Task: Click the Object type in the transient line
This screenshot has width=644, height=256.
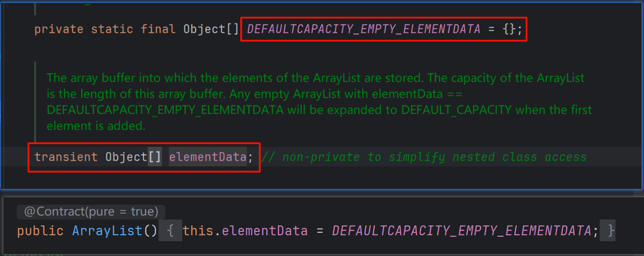Action: [126, 157]
